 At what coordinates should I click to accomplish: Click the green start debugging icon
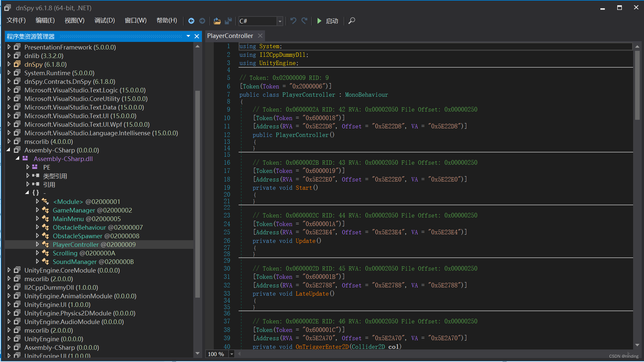(319, 21)
